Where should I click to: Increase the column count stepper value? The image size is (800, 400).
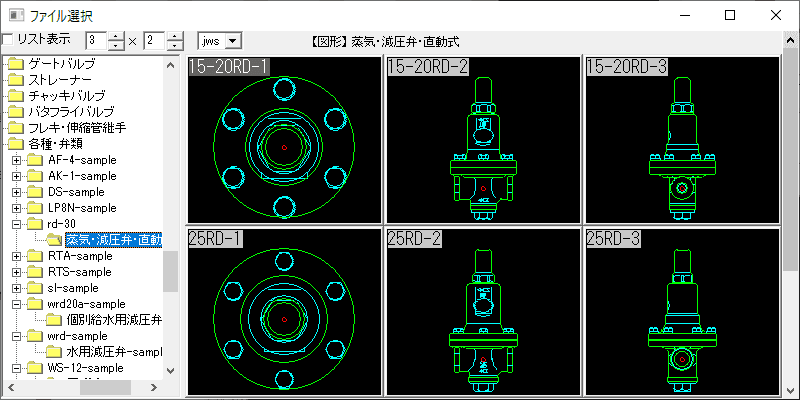(x=117, y=36)
